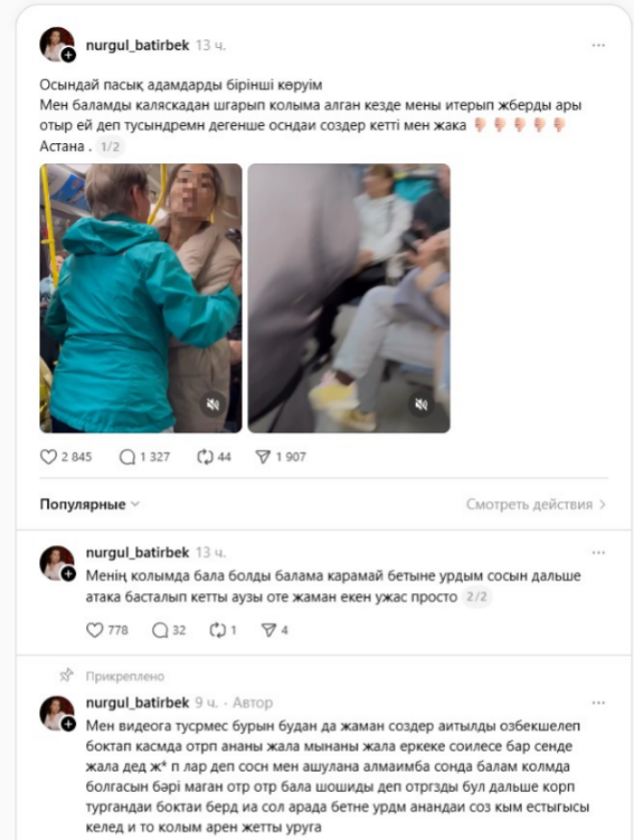The image size is (634, 840).
Task: Open more options on main post
Action: [x=598, y=45]
